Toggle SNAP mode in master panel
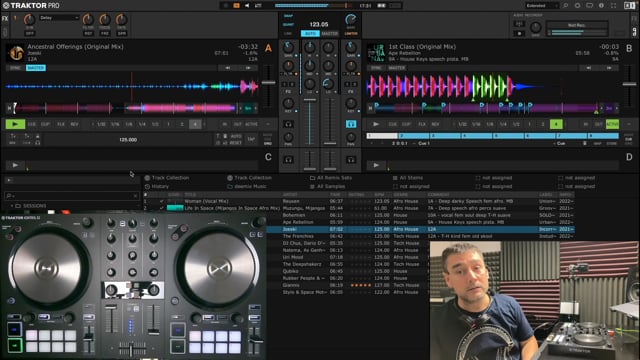This screenshot has height=360, width=640. pyautogui.click(x=288, y=16)
